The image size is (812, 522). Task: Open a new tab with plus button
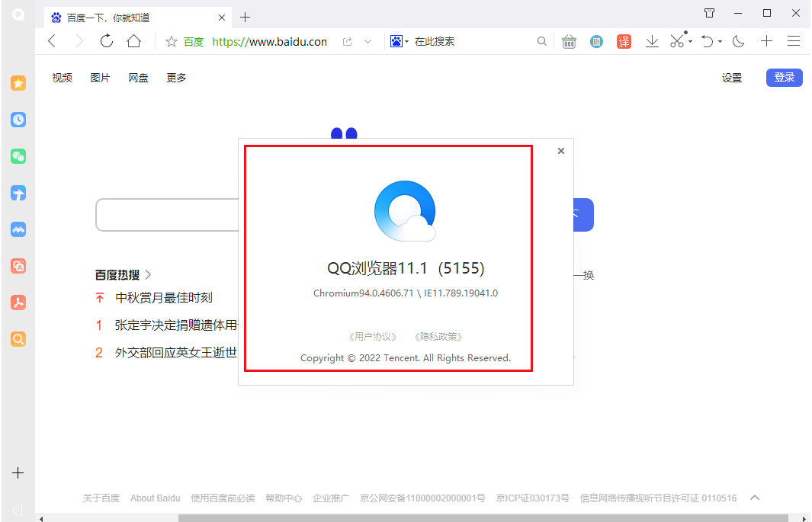pos(246,17)
